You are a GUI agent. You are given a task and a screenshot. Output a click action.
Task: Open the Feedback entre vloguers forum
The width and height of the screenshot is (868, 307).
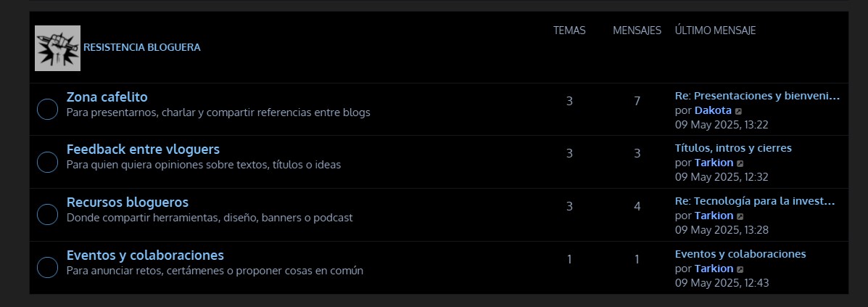click(x=143, y=150)
